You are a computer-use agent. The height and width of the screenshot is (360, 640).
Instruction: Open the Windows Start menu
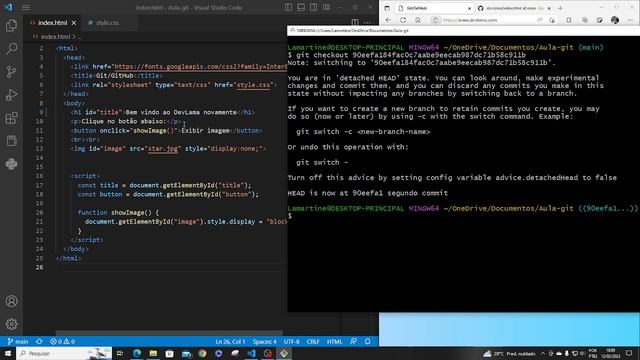[8, 353]
